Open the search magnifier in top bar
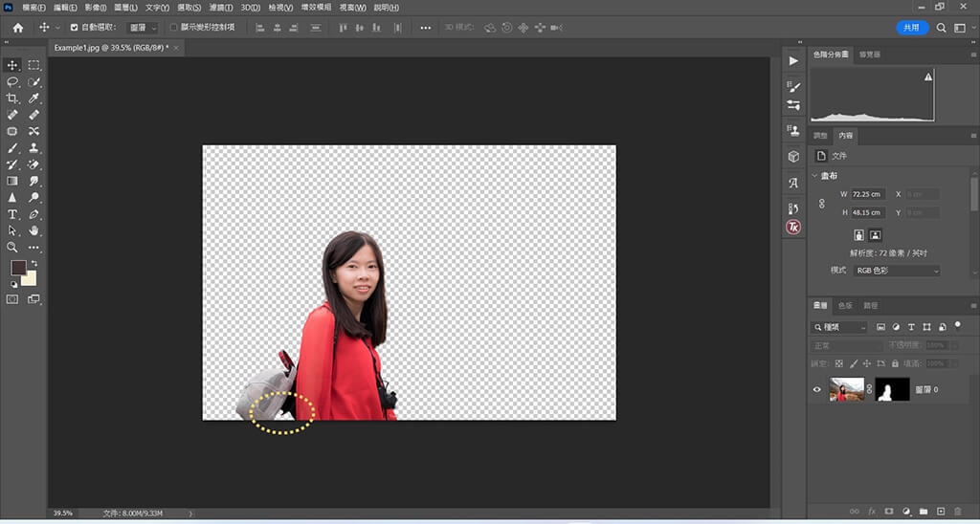980x524 pixels. pos(941,28)
